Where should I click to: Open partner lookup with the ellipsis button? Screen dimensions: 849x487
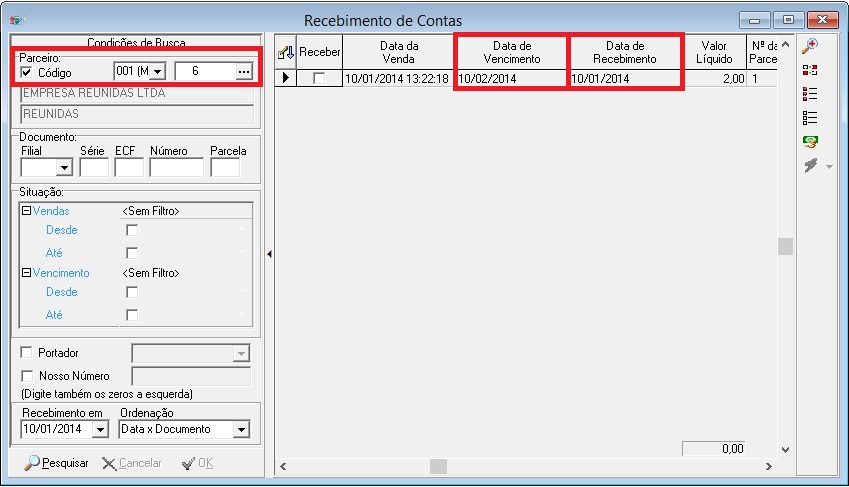coord(243,72)
